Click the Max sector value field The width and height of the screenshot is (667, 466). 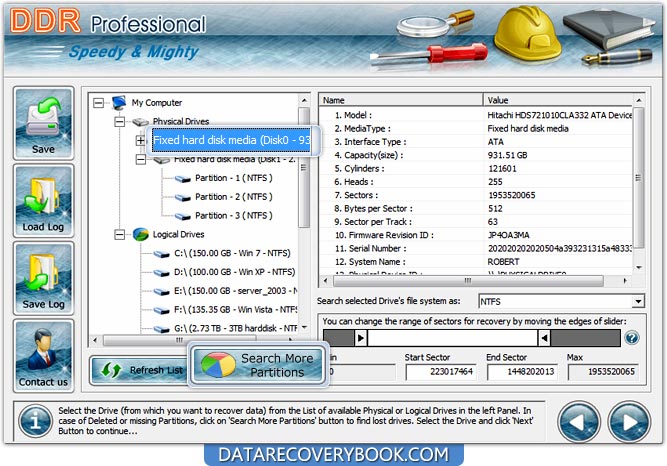click(x=603, y=372)
